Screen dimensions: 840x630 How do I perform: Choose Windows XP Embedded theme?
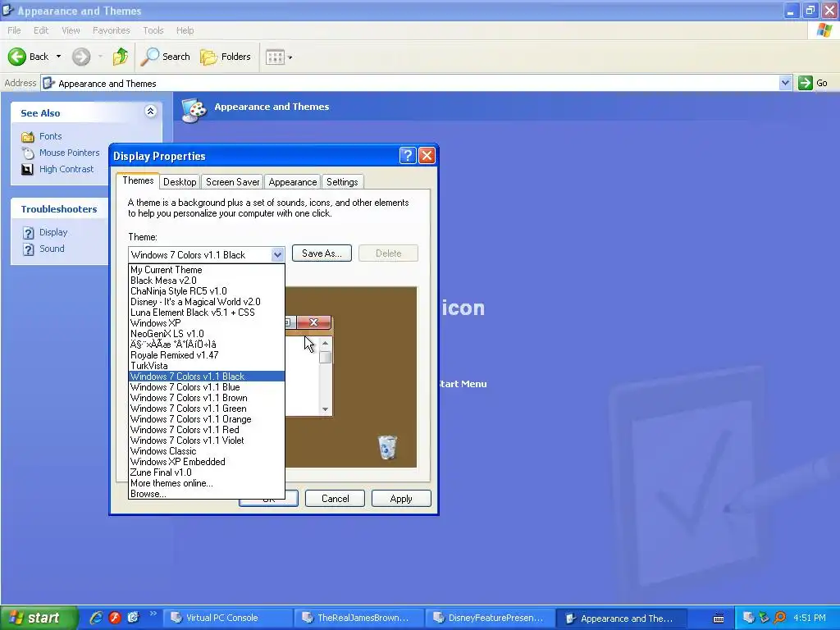coord(206,462)
